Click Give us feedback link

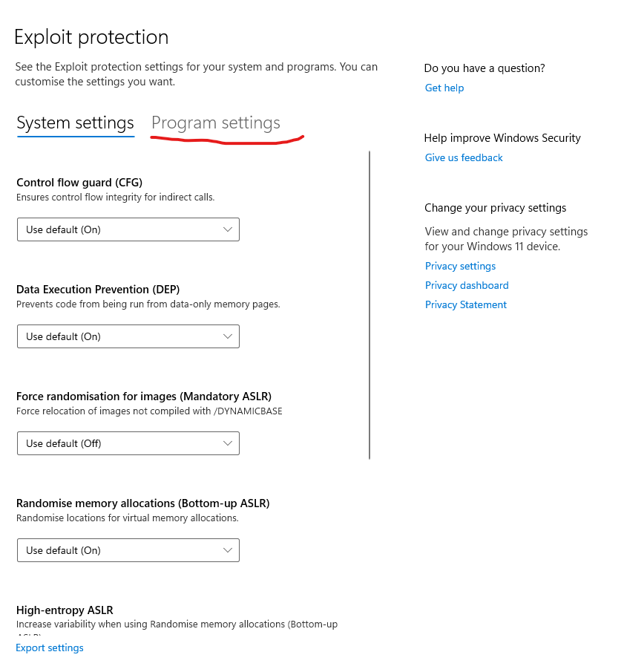point(464,157)
